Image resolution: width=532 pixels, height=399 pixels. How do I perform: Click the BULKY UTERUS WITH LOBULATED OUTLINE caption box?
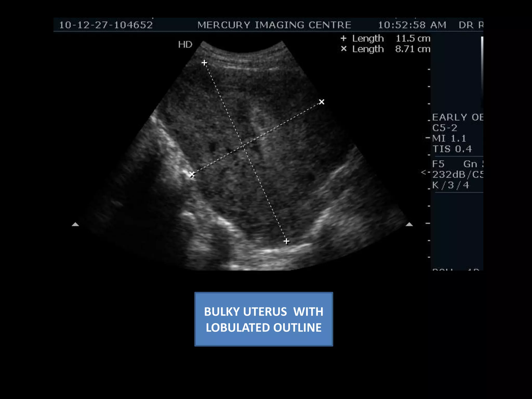click(x=264, y=319)
